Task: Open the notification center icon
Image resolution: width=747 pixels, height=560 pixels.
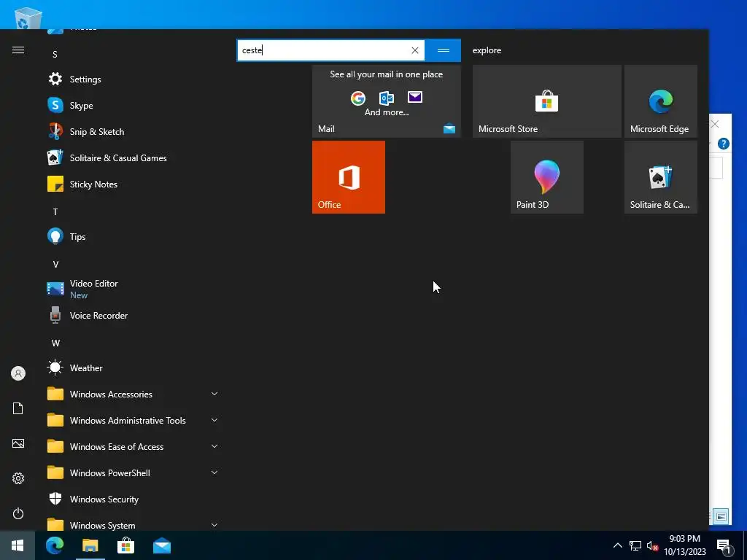Action: click(x=724, y=546)
